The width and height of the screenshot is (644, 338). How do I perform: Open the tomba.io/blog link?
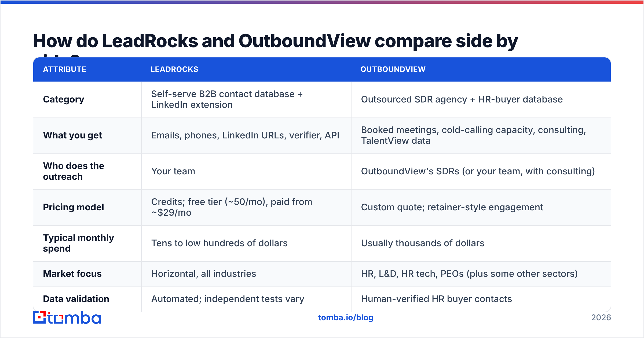pyautogui.click(x=346, y=318)
